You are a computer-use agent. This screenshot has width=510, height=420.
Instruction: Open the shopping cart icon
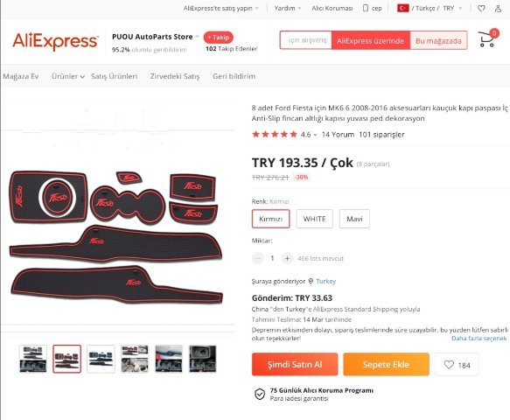click(x=486, y=39)
